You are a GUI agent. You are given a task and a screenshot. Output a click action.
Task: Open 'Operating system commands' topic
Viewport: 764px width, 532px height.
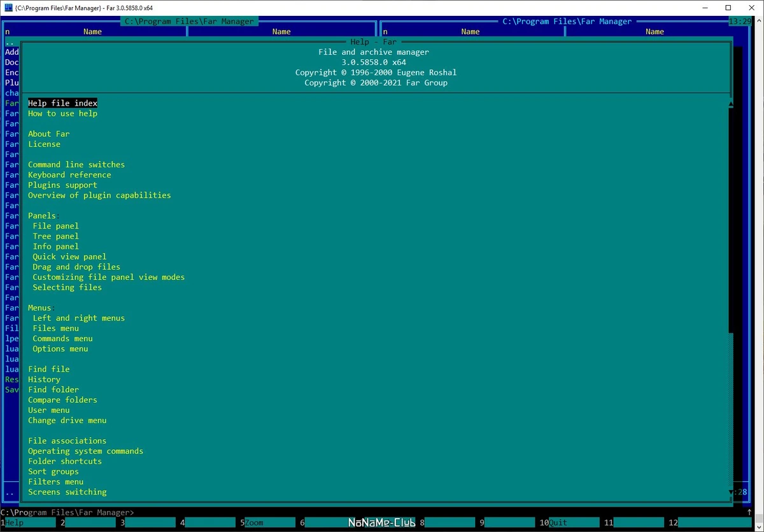85,451
